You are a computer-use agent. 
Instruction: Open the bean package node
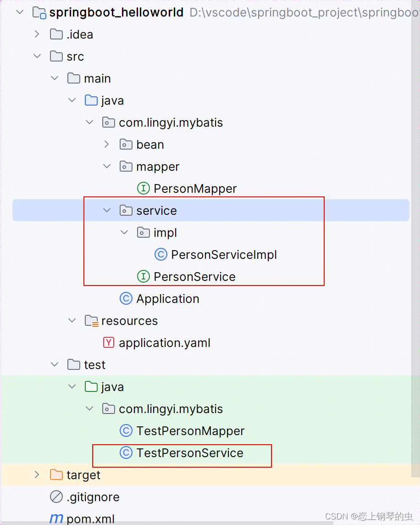click(x=106, y=144)
